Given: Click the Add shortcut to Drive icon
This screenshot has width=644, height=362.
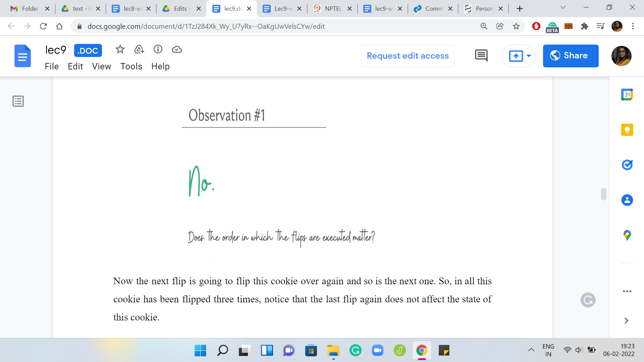Looking at the screenshot, I should pyautogui.click(x=139, y=50).
